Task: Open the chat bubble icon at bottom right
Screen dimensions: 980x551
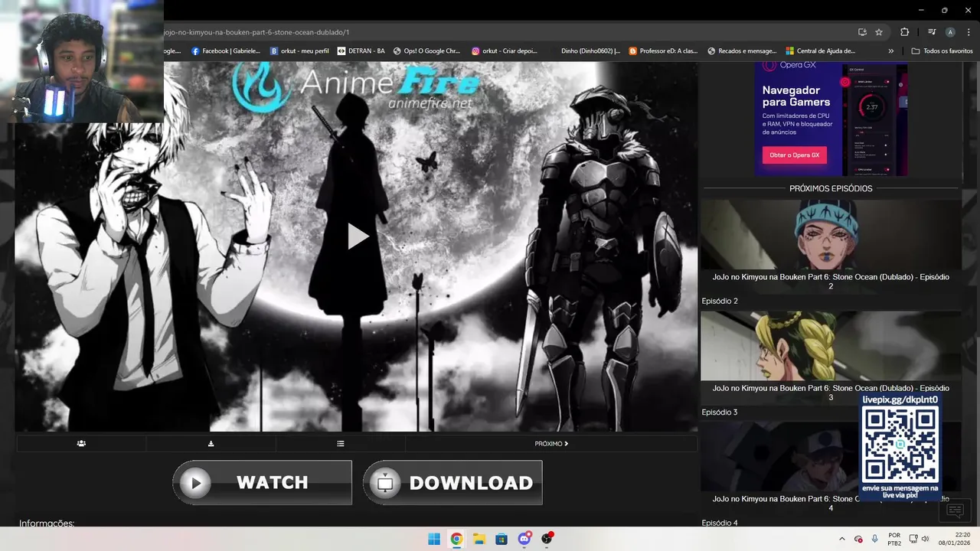Action: (x=955, y=510)
